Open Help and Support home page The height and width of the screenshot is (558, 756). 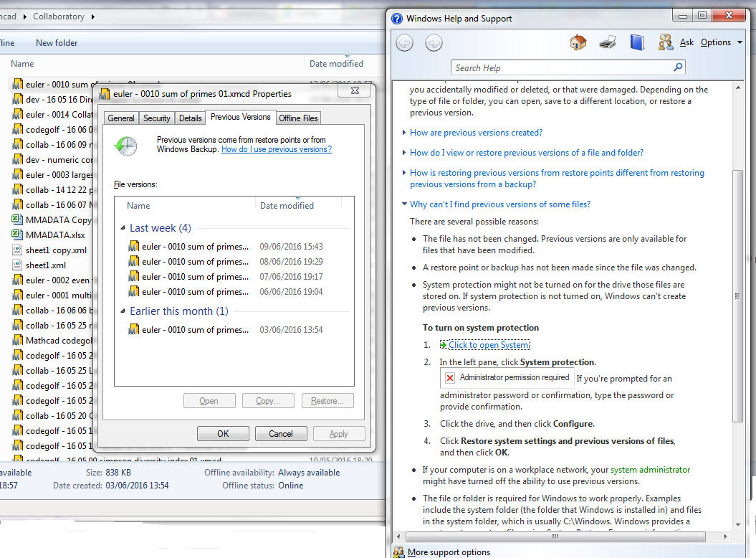pyautogui.click(x=578, y=42)
